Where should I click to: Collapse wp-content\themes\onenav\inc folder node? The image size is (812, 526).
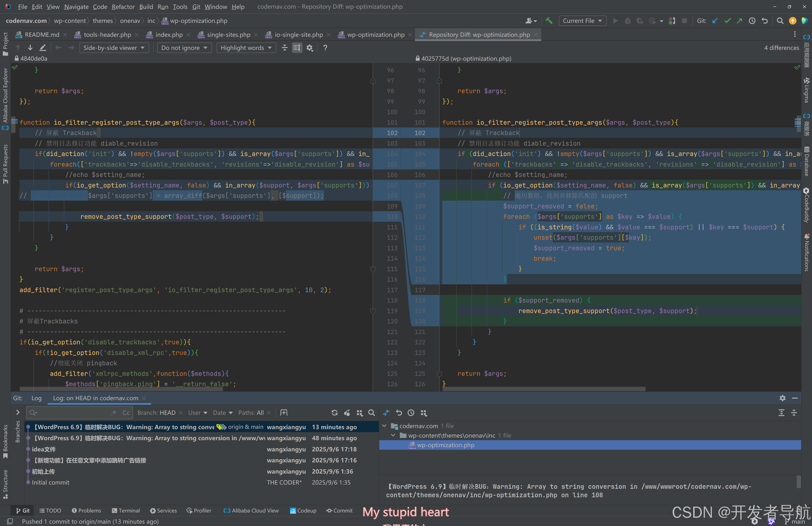tap(393, 436)
